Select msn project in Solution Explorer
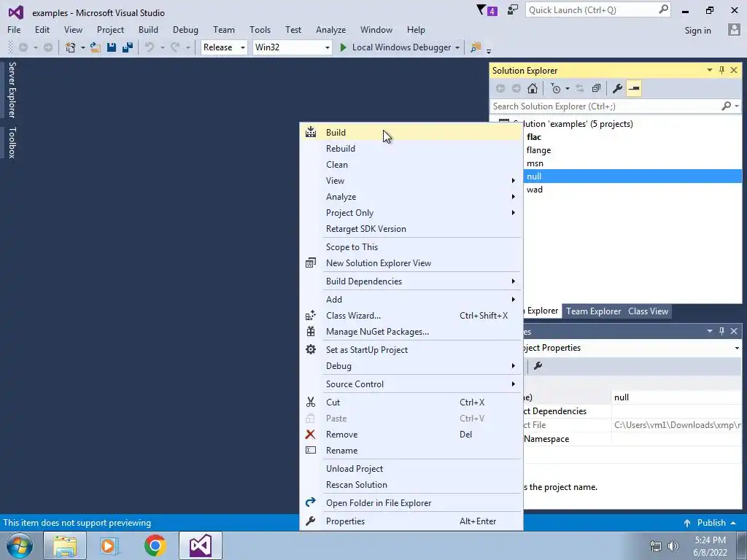The height and width of the screenshot is (560, 747). (x=535, y=163)
